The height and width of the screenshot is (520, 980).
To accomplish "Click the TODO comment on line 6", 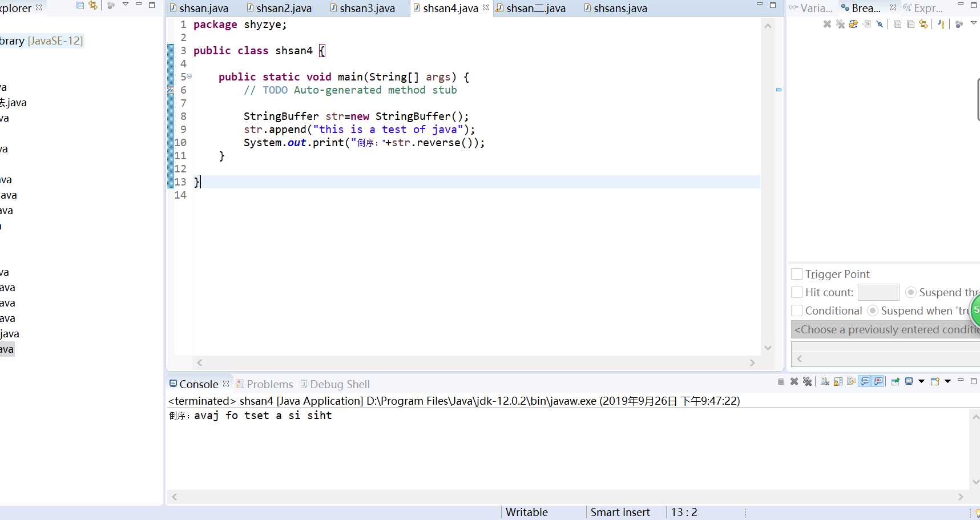I will [350, 90].
